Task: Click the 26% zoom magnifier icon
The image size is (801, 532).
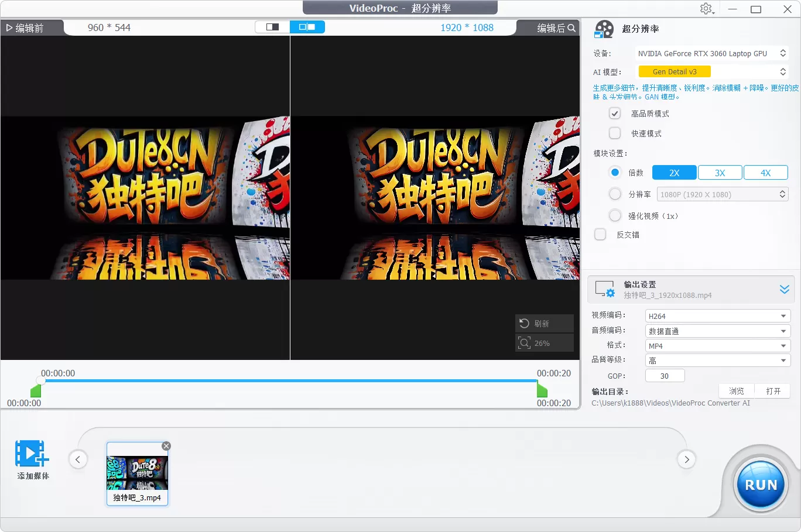Action: coord(524,342)
